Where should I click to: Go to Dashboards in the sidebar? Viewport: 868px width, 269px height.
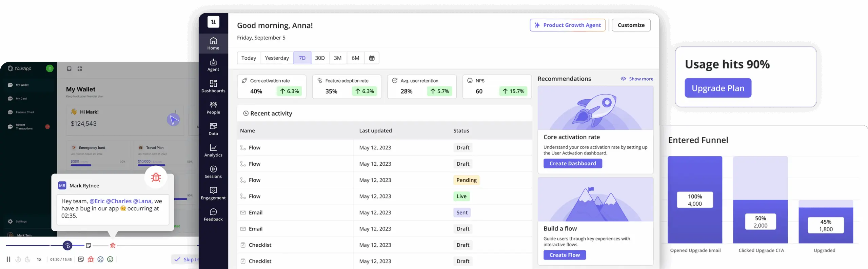pos(213,86)
